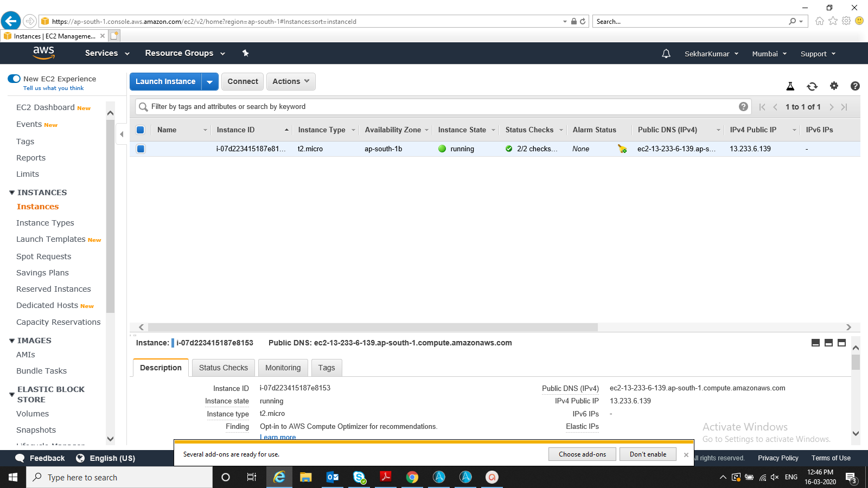Viewport: 868px width, 488px height.
Task: Switch to the Description tab
Action: [161, 368]
